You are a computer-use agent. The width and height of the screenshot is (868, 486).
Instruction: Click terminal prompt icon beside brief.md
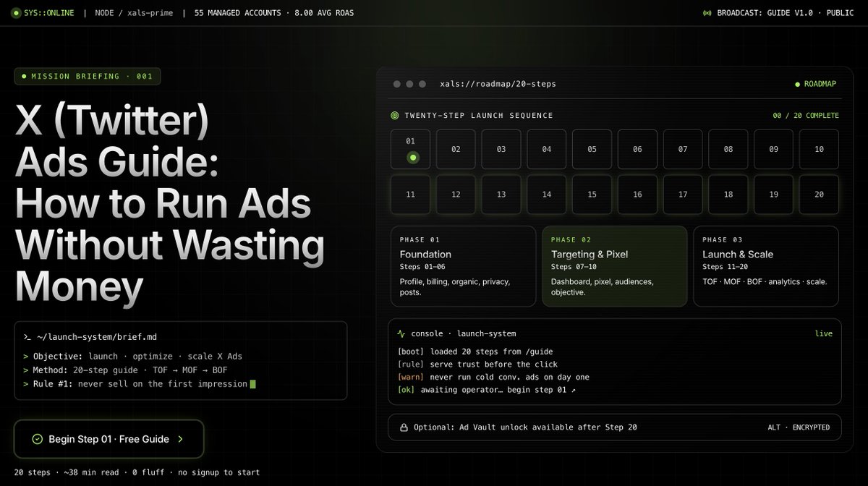click(x=27, y=336)
